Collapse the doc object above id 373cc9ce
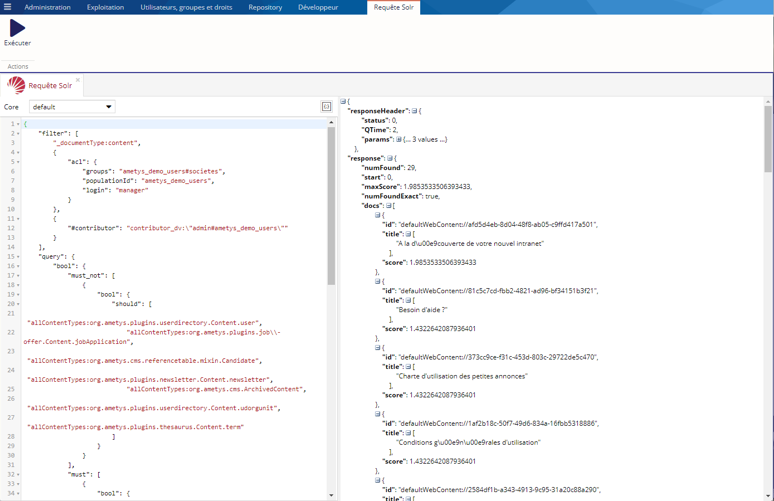This screenshot has width=774, height=501. click(x=378, y=348)
